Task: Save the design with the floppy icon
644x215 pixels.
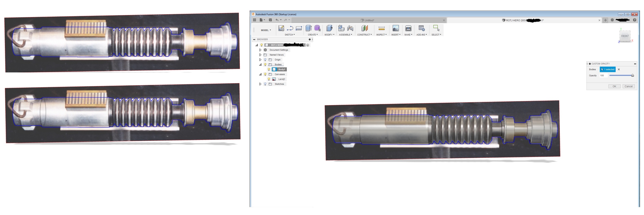Action: click(270, 20)
